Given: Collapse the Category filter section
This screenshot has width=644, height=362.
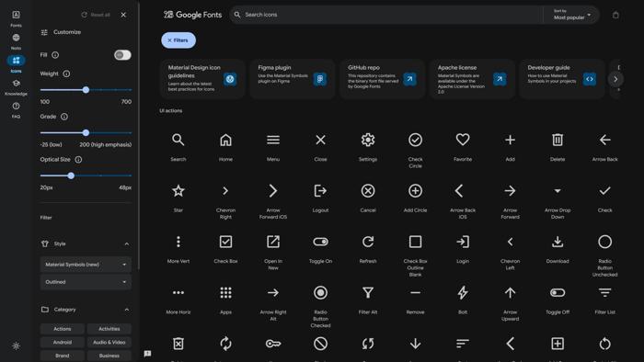Looking at the screenshot, I should [127, 310].
